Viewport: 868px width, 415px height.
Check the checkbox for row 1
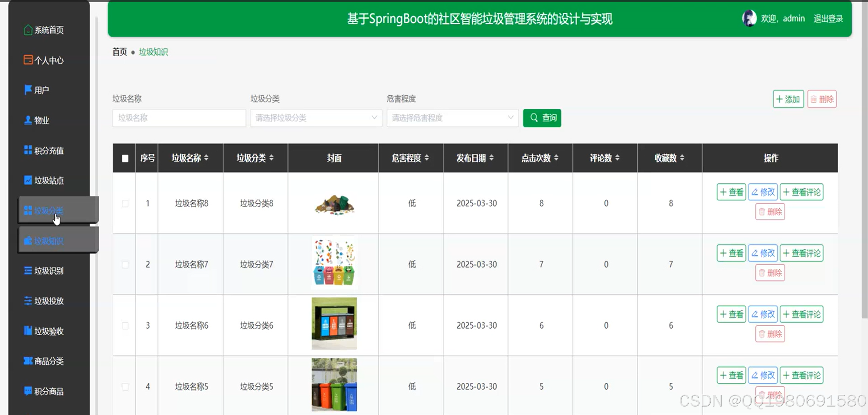tap(124, 204)
